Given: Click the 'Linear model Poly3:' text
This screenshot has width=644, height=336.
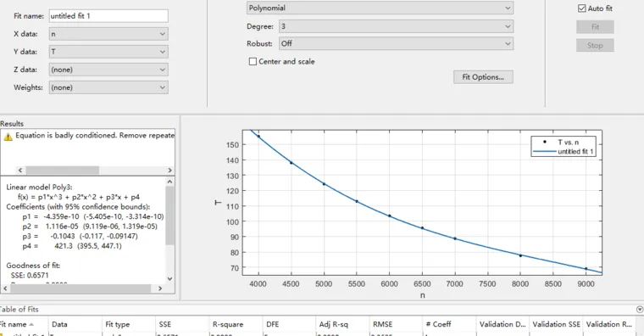Looking at the screenshot, I should 39,187.
